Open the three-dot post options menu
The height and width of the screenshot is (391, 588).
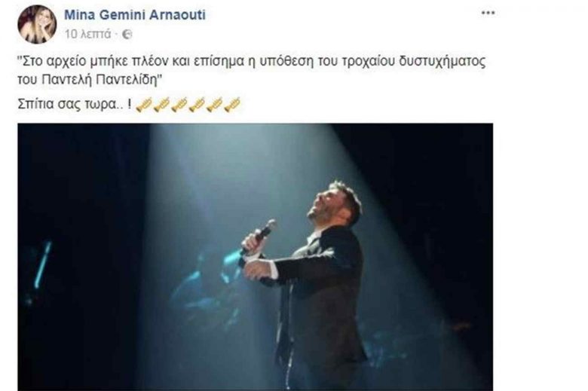488,13
